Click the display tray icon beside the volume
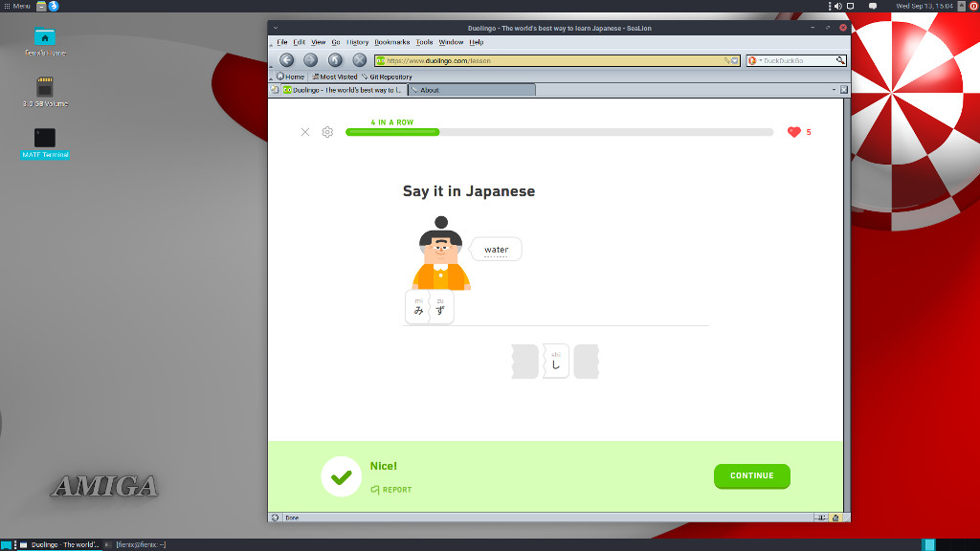 [x=851, y=6]
